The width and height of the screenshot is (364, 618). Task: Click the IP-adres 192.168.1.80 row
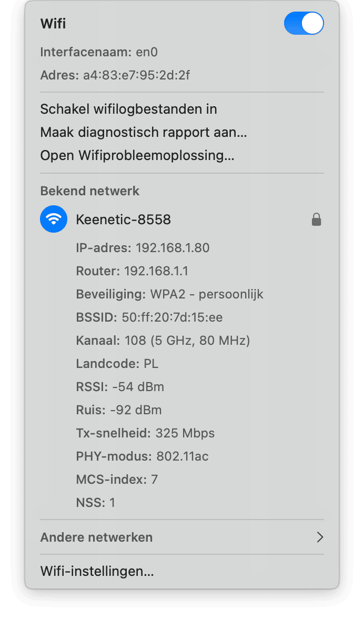pyautogui.click(x=143, y=248)
